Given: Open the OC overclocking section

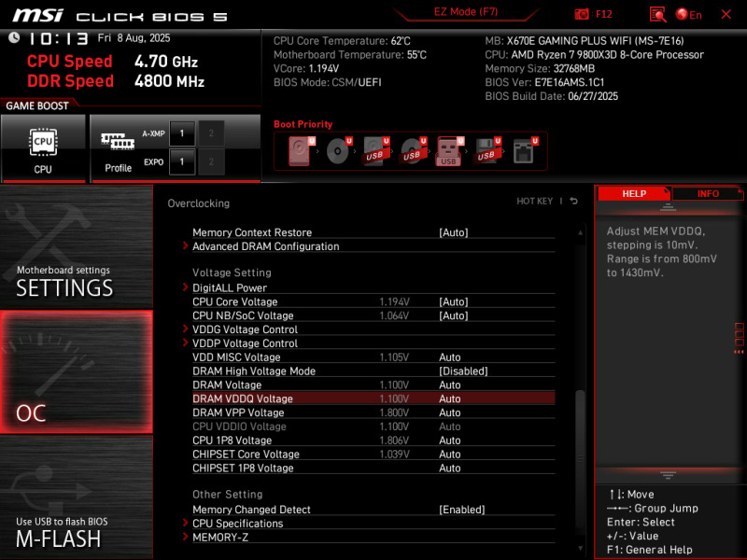Looking at the screenshot, I should [77, 371].
